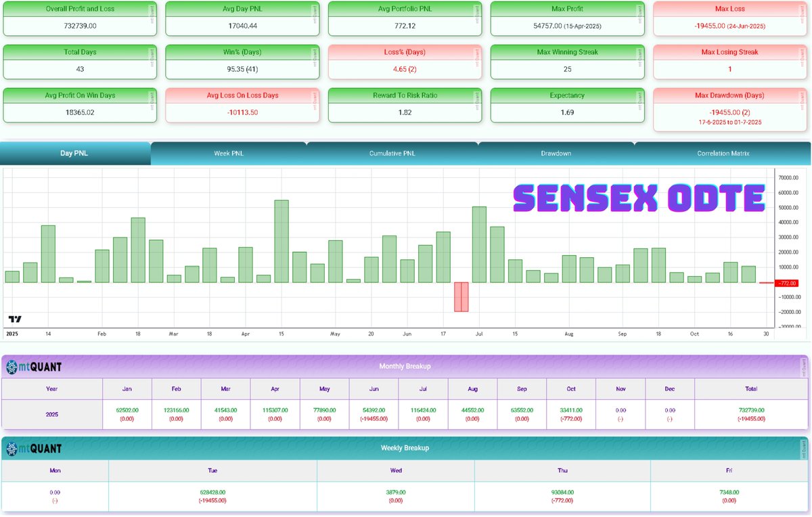Click the Sep monthly value 63552.00
812x517 pixels.
[522, 410]
